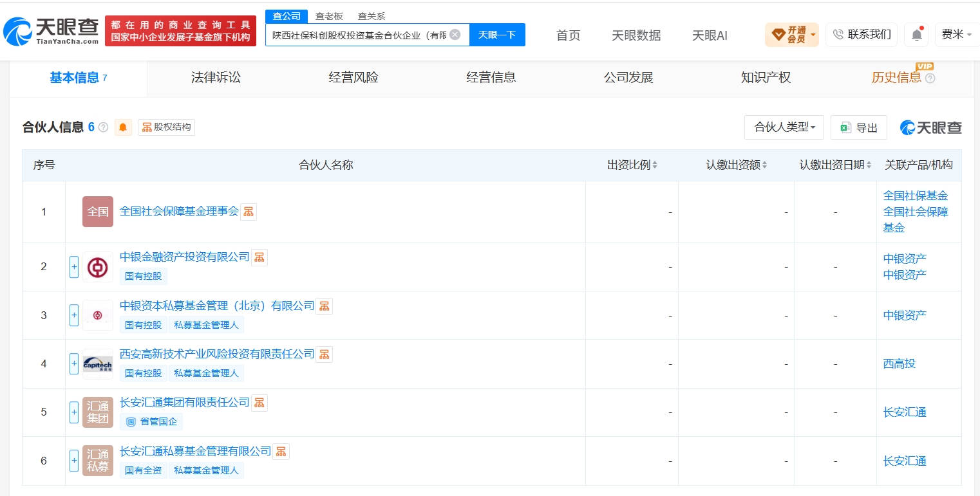
Task: Open equity structure icon for 全国社会保障基金理事会
Action: click(x=249, y=212)
